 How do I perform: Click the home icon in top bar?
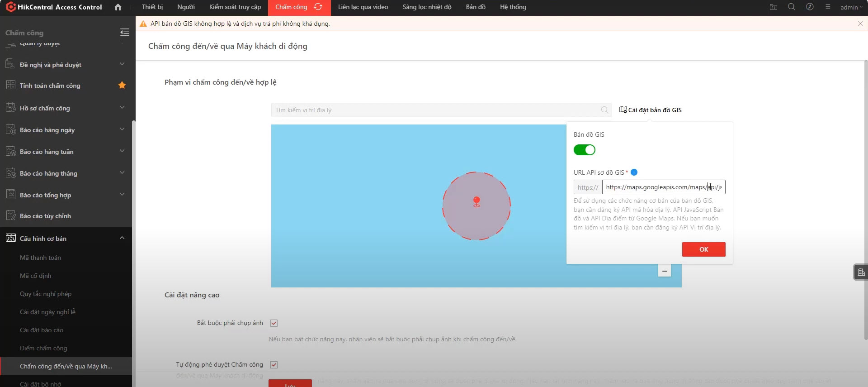coord(118,7)
